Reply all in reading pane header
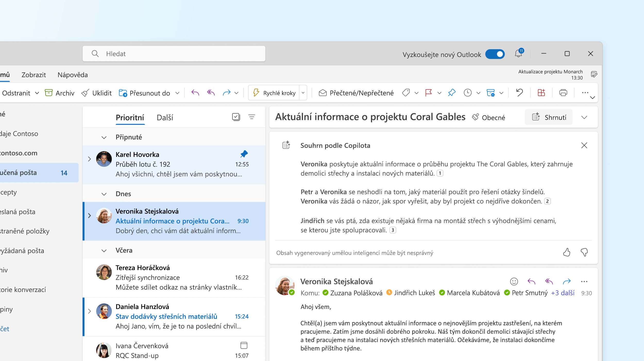The width and height of the screenshot is (644, 361). pyautogui.click(x=549, y=281)
